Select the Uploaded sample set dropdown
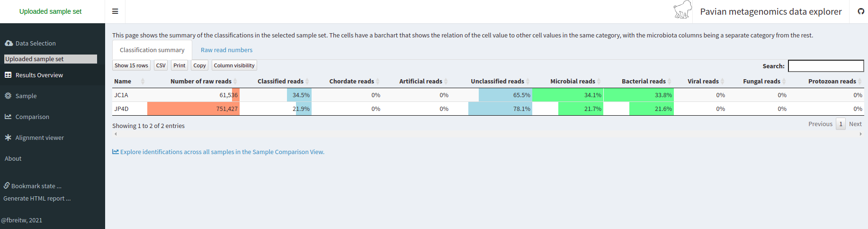The height and width of the screenshot is (229, 868). coord(51,59)
